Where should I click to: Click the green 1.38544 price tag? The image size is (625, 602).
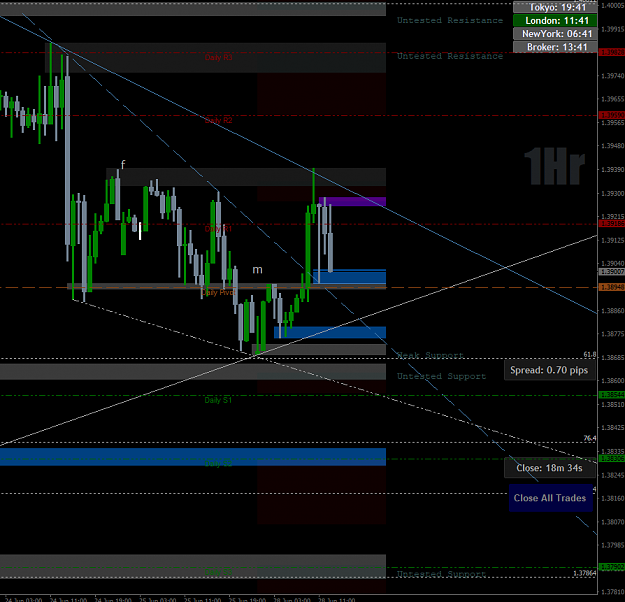coord(612,395)
